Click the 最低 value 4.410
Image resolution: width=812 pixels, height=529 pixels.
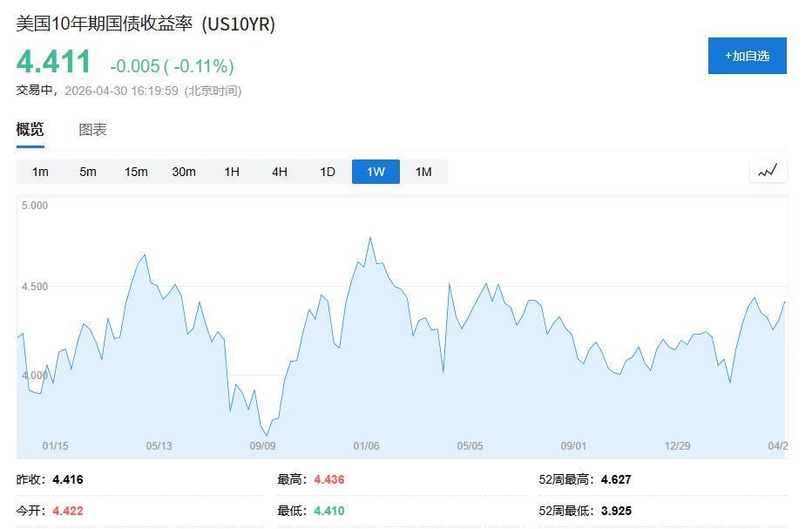tap(328, 511)
